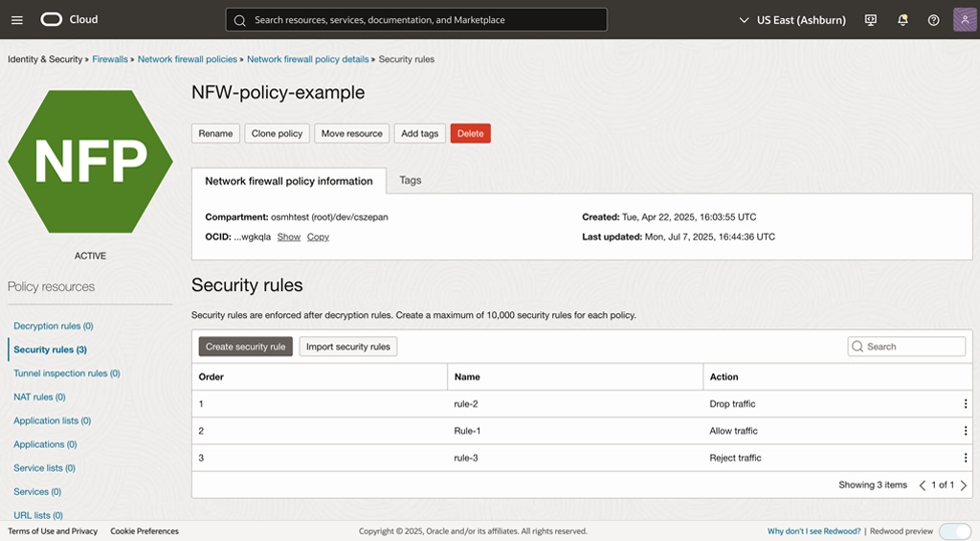The width and height of the screenshot is (980, 541).
Task: Click the Oracle Cloud logo
Action: click(x=69, y=19)
